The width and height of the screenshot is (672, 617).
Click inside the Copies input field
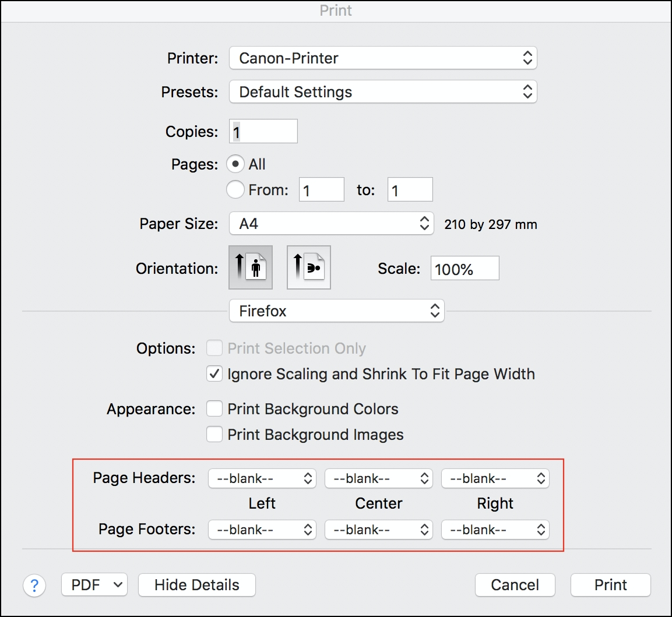(262, 131)
